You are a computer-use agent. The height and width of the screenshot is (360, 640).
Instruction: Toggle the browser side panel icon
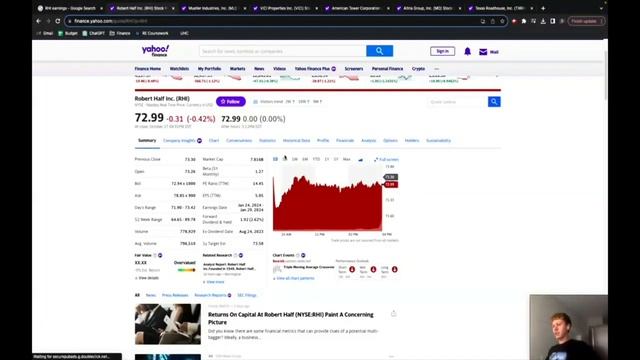click(x=553, y=21)
